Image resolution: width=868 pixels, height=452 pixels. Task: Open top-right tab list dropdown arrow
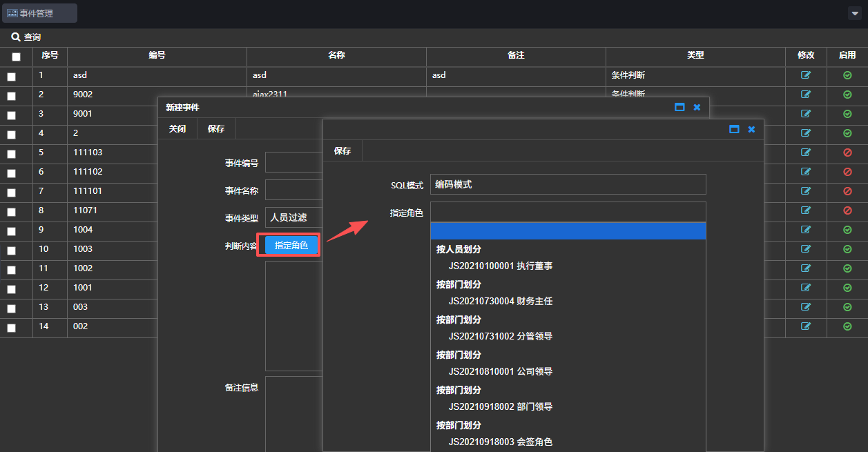(855, 14)
